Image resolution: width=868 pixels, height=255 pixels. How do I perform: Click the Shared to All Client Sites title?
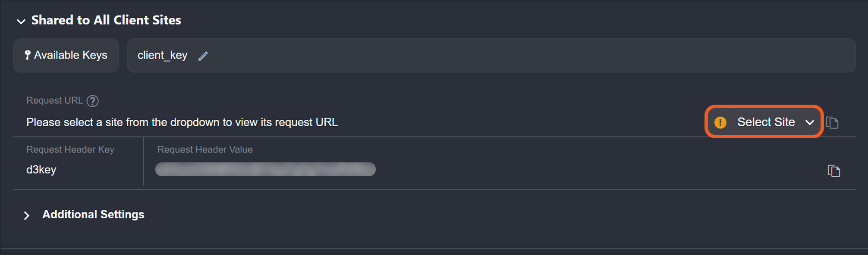click(x=105, y=20)
